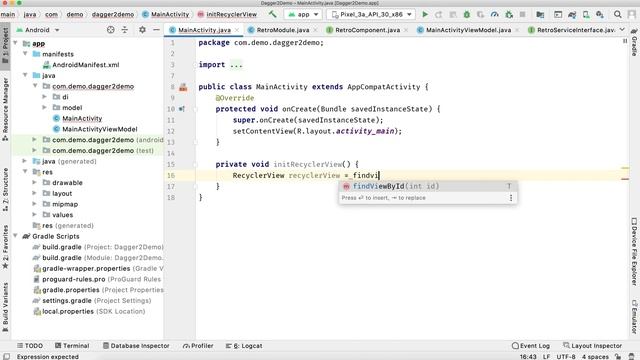
Task: Expand the model package
Action: tap(44, 107)
